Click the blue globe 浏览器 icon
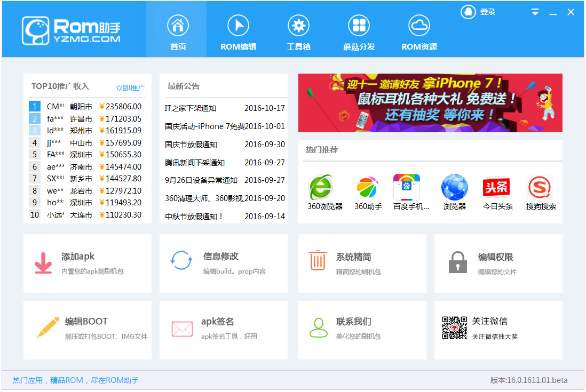Image resolution: width=586 pixels, height=392 pixels. (x=455, y=187)
